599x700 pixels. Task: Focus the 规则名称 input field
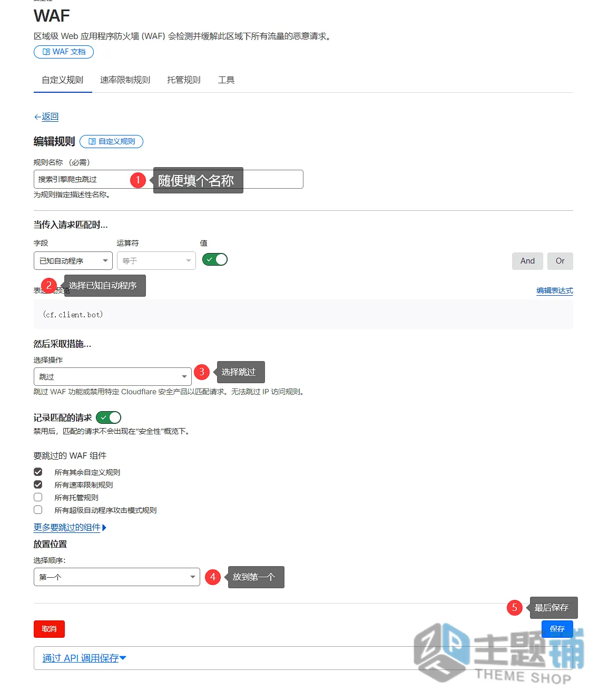169,179
